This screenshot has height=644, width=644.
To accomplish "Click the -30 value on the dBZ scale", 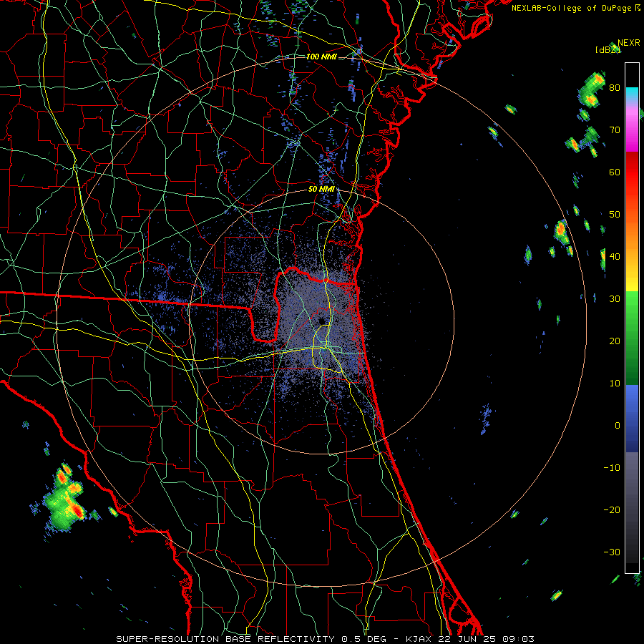I will point(612,552).
